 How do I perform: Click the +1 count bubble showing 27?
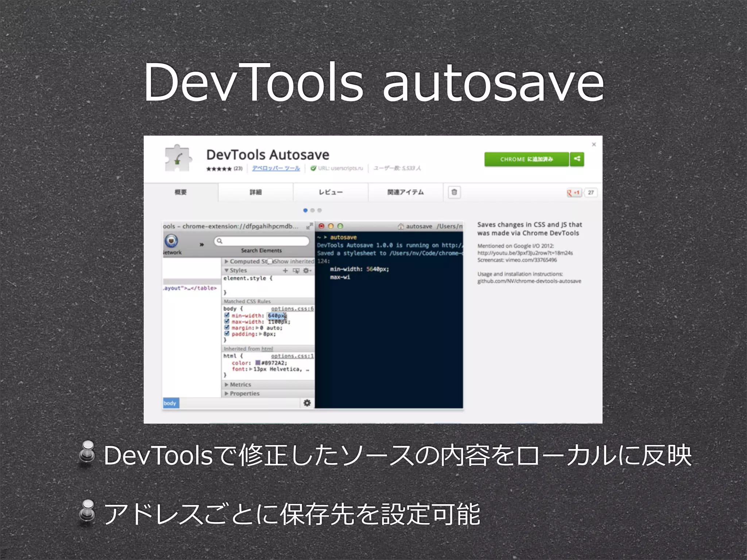pyautogui.click(x=591, y=192)
